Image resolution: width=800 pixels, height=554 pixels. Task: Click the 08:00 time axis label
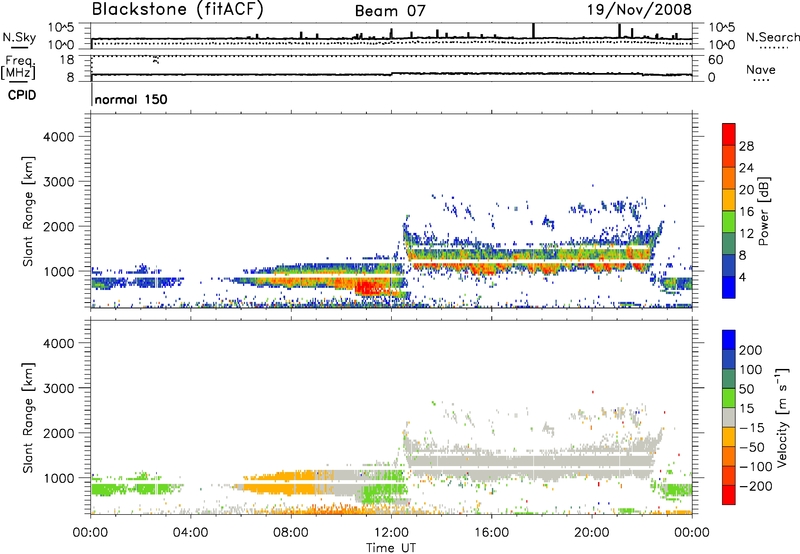click(x=291, y=533)
